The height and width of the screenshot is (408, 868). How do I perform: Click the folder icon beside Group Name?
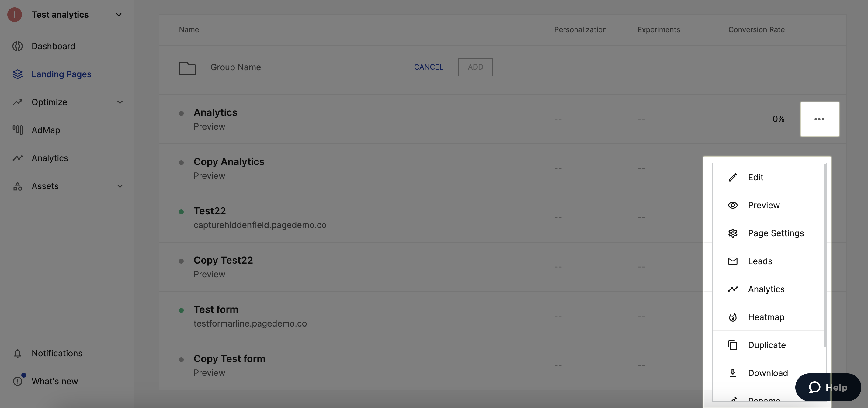click(x=187, y=68)
